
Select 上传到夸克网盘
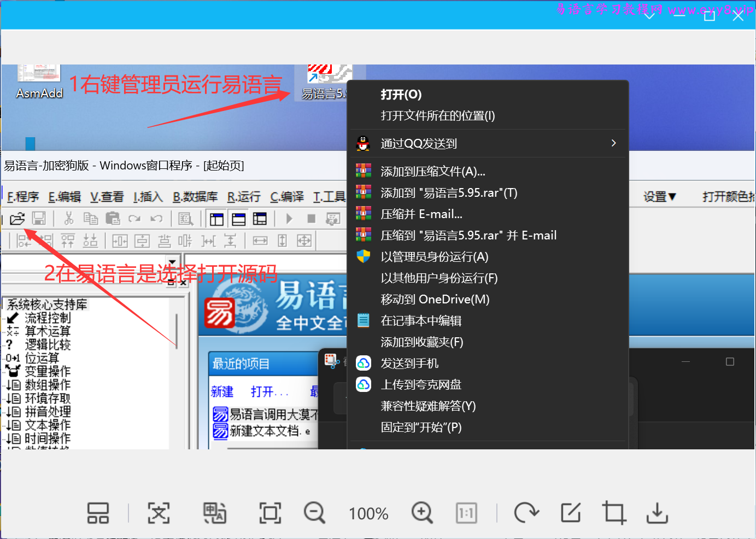click(488, 385)
